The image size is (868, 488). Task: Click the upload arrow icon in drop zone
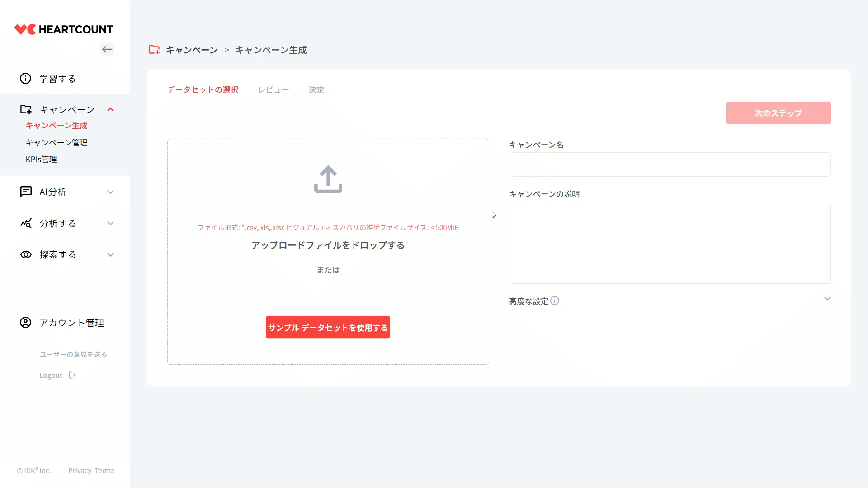pos(328,179)
